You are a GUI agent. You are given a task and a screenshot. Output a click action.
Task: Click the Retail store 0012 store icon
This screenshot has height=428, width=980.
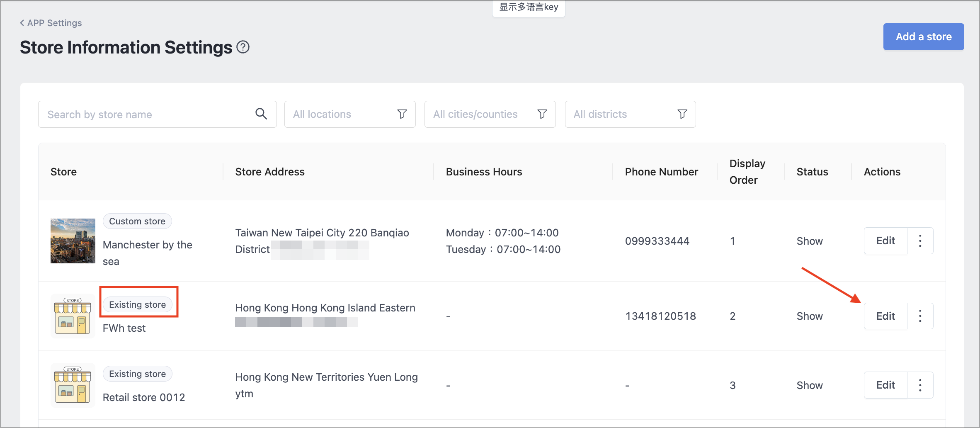pyautogui.click(x=73, y=385)
